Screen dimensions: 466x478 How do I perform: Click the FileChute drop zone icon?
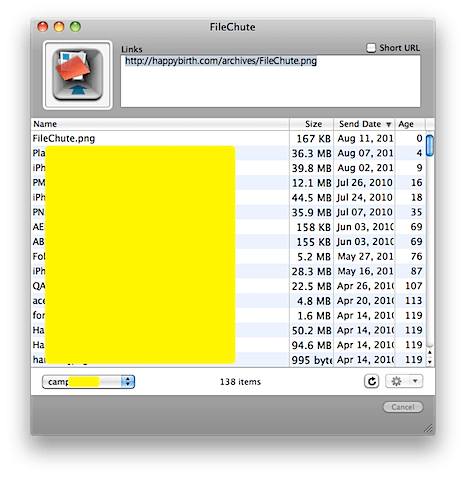coord(78,75)
